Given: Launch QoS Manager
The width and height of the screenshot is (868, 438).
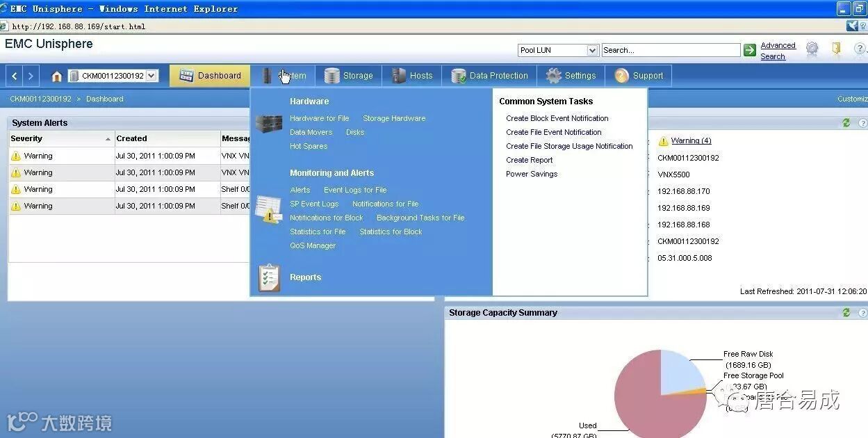Looking at the screenshot, I should coord(313,245).
